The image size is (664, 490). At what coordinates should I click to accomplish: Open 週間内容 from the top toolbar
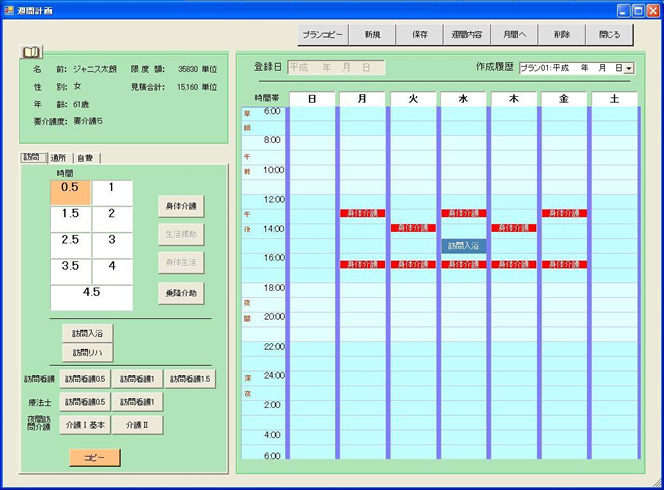tap(466, 34)
